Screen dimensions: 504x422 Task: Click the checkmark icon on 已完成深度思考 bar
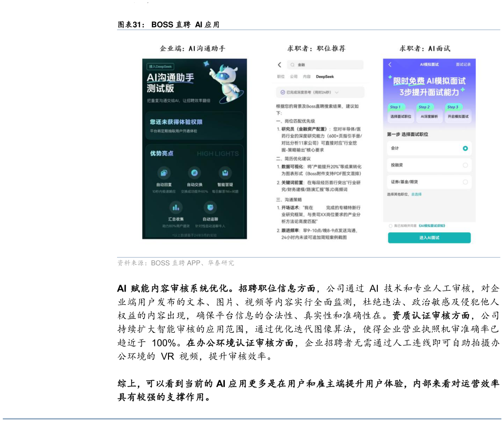click(x=283, y=92)
